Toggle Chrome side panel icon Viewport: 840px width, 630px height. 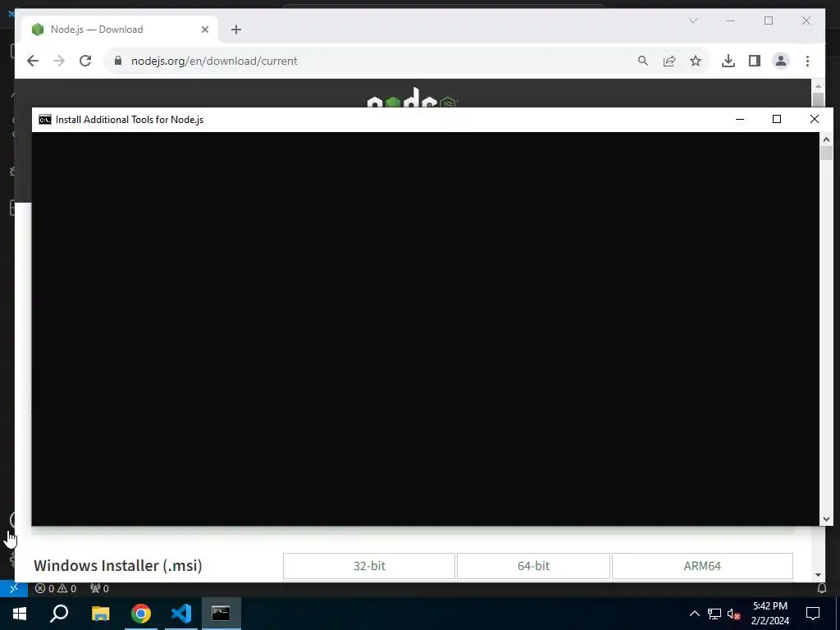pyautogui.click(x=755, y=61)
